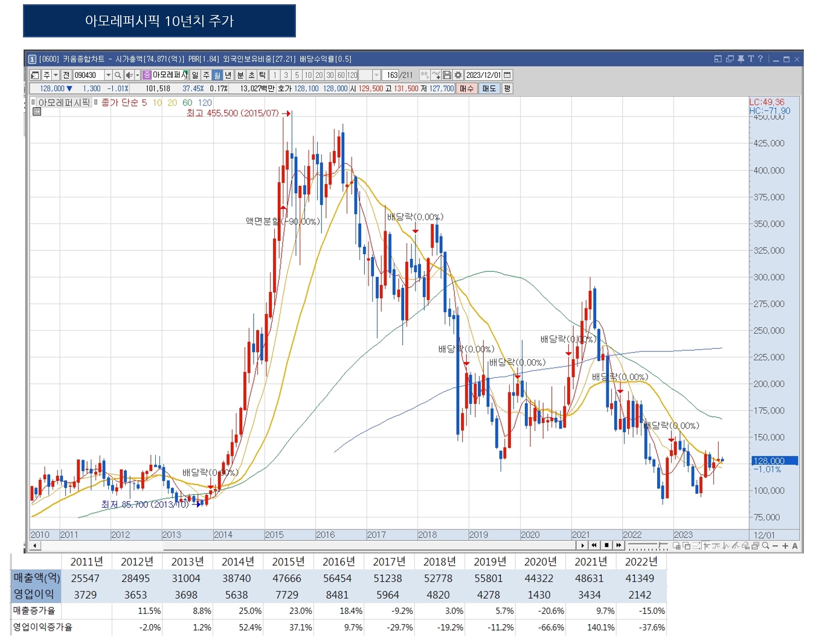813x644 pixels.
Task: Click the trend line drawing tool icon
Action: pos(735,546)
